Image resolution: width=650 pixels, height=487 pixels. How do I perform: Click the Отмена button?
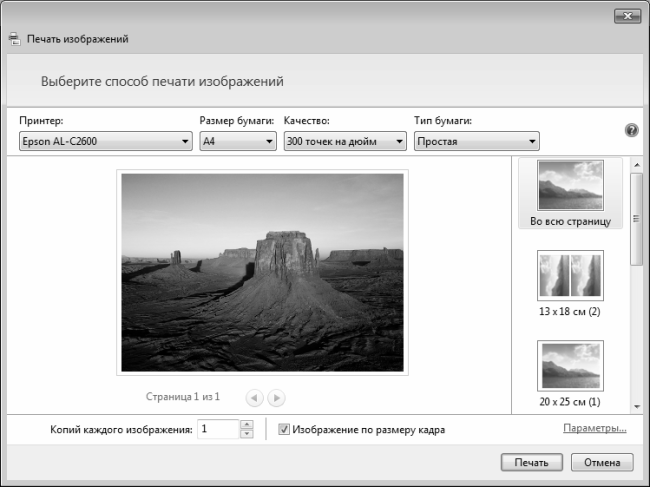(602, 462)
